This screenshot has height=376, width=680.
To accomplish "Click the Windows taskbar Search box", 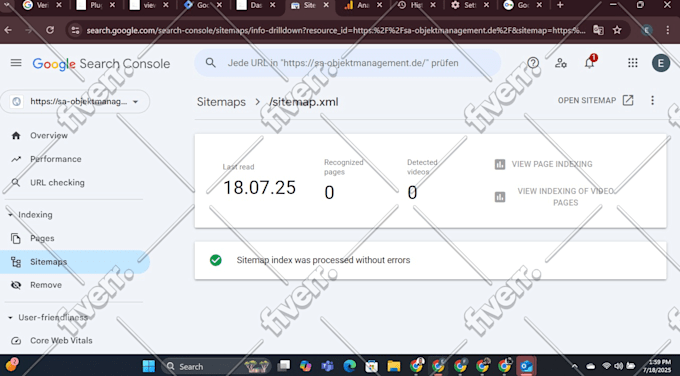I will pos(216,366).
